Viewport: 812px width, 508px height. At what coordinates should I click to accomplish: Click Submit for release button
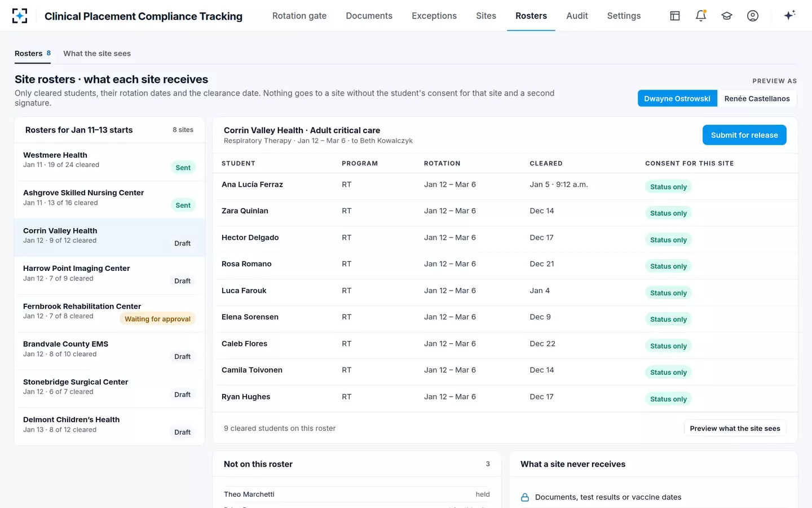pos(744,135)
